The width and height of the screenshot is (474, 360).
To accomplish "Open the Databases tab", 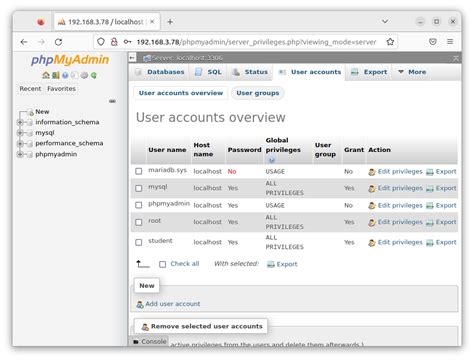I will point(160,72).
